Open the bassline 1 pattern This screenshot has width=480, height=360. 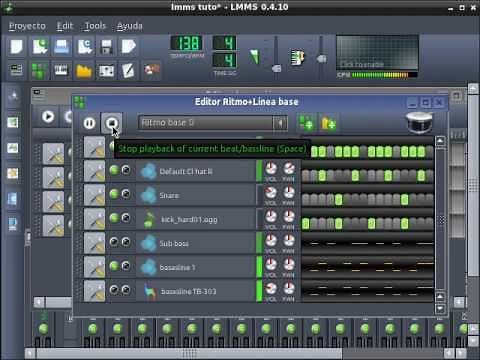tap(367, 267)
